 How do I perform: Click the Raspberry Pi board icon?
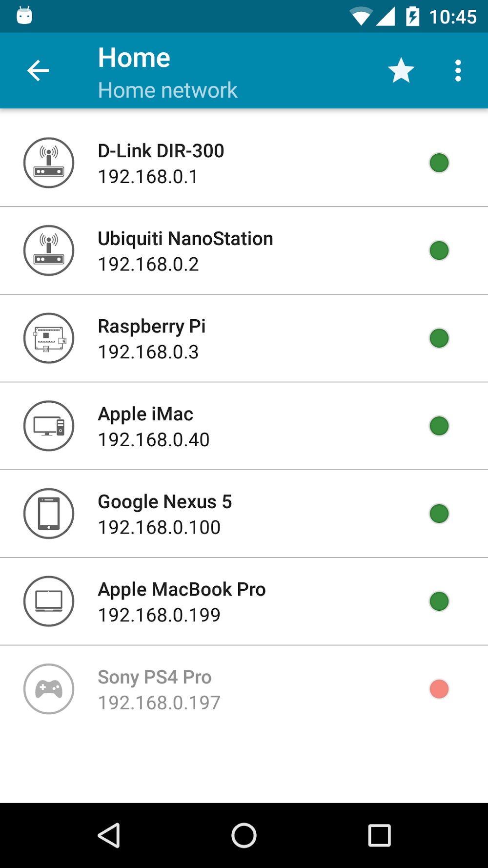tap(49, 338)
